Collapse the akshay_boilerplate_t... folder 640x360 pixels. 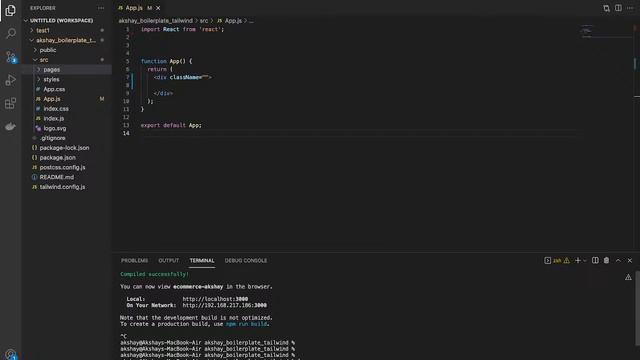pyautogui.click(x=67, y=40)
